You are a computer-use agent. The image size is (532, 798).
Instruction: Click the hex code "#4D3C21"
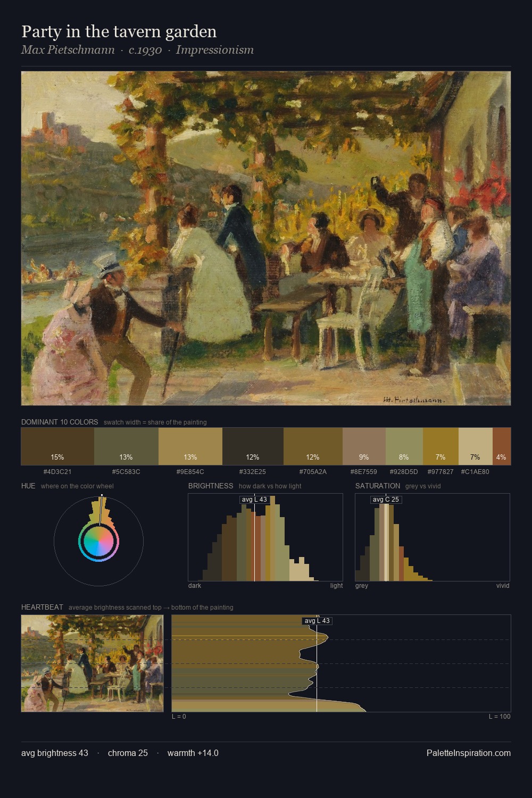pyautogui.click(x=57, y=472)
